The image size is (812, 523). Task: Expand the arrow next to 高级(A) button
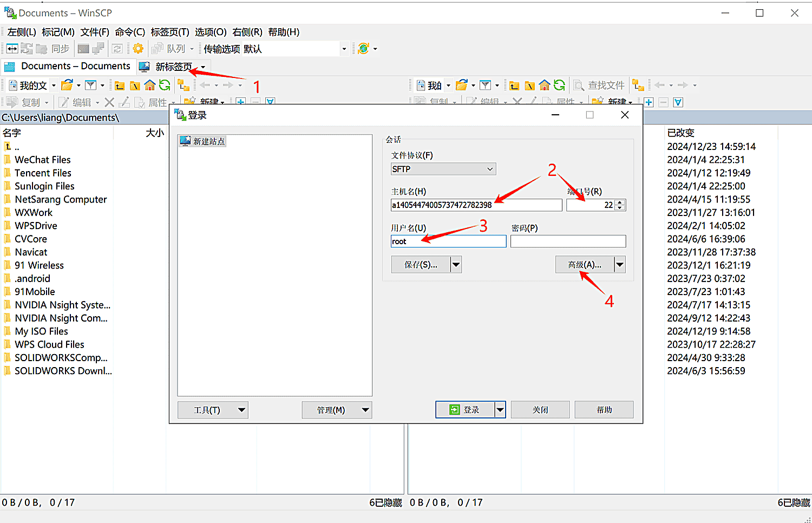point(620,265)
